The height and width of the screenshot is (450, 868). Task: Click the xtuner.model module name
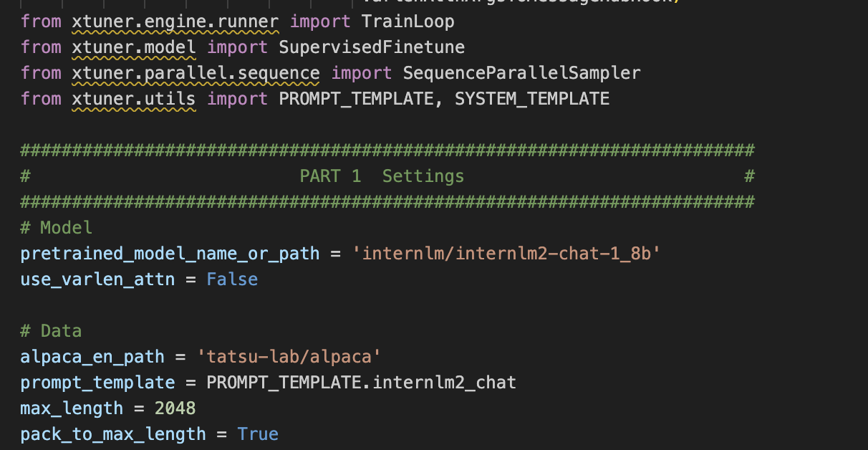pyautogui.click(x=133, y=47)
